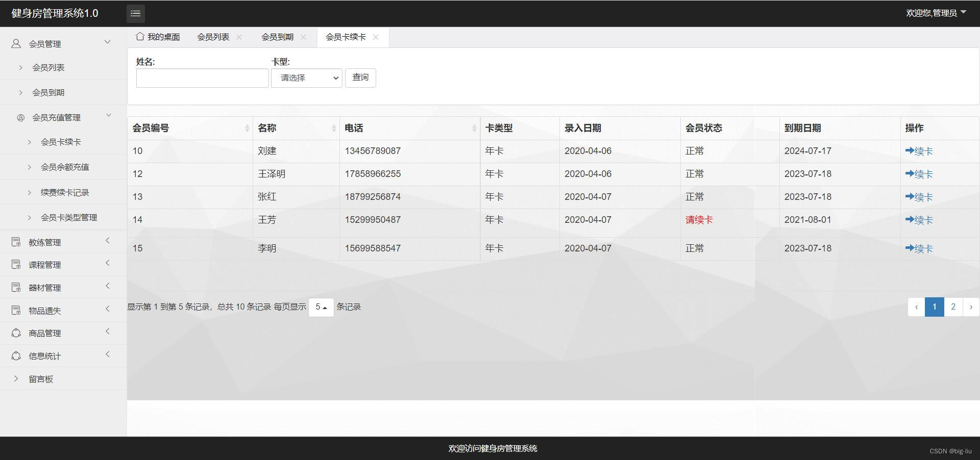Click the 物品遗失 sidebar icon

click(16, 311)
